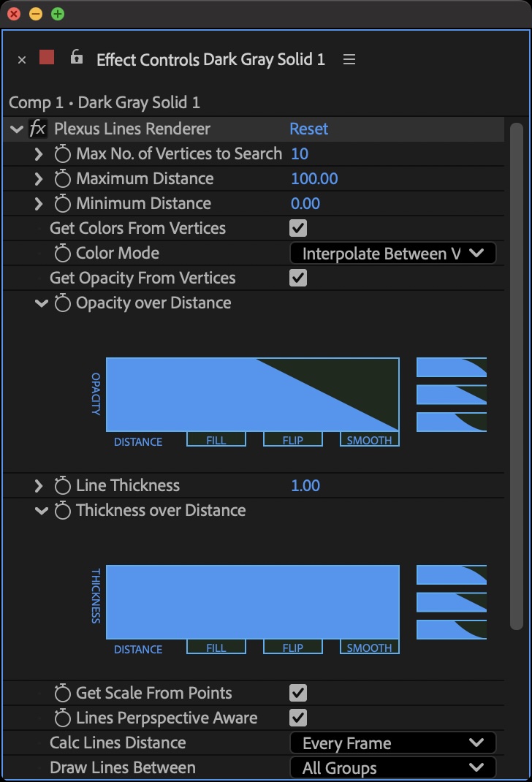532x782 pixels.
Task: Click Line Thickness value 1.00
Action: click(305, 485)
